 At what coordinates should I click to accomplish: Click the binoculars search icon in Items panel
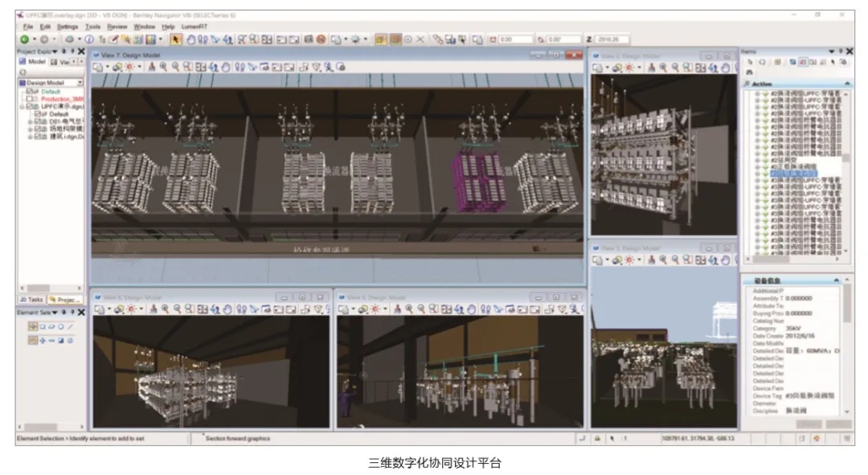tap(749, 72)
